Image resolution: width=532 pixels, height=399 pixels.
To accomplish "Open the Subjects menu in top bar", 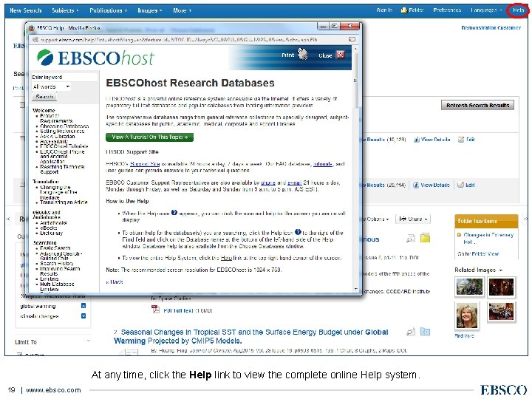I will click(x=65, y=10).
